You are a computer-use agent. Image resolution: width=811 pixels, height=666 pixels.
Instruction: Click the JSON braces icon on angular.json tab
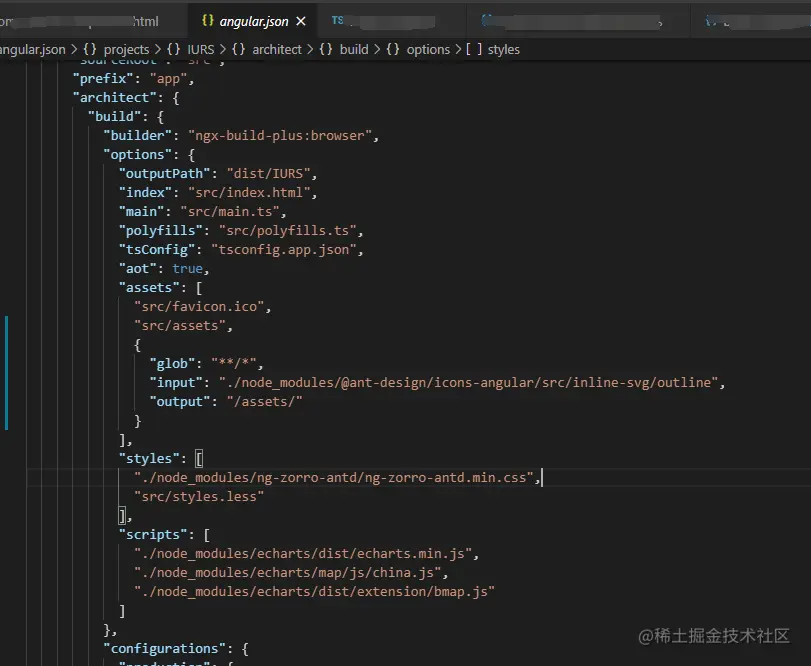coord(207,21)
